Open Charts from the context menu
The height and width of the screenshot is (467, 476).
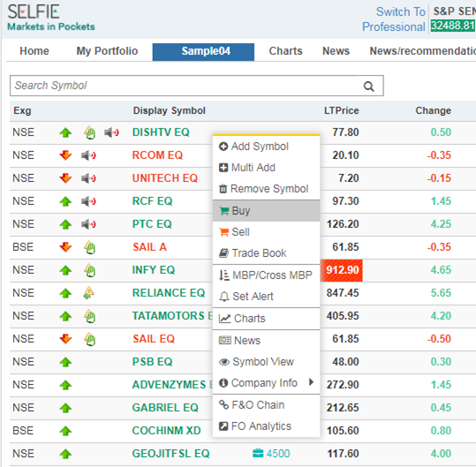tap(266, 319)
